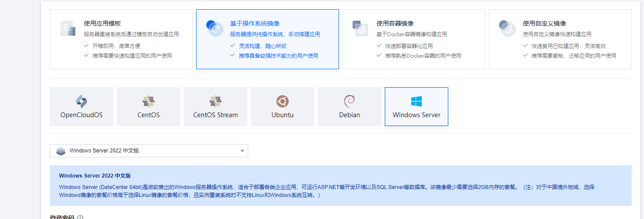Click the CentOS Stream logo icon
Image resolution: width=644 pixels, height=219 pixels.
pos(216,102)
